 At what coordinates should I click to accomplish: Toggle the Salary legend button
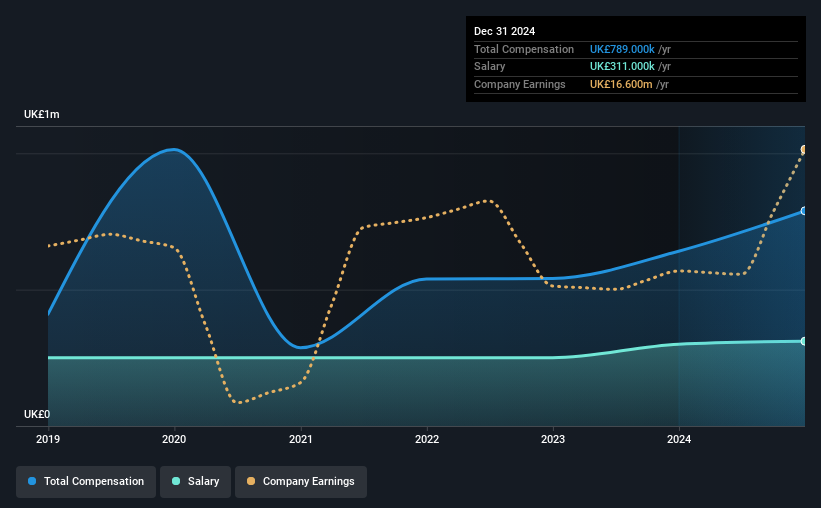click(x=195, y=481)
